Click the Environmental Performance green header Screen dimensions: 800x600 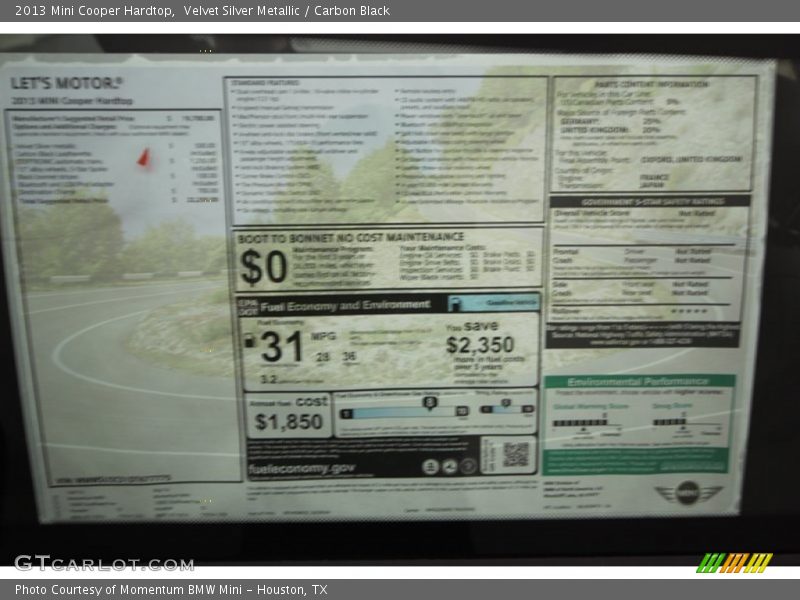point(639,381)
